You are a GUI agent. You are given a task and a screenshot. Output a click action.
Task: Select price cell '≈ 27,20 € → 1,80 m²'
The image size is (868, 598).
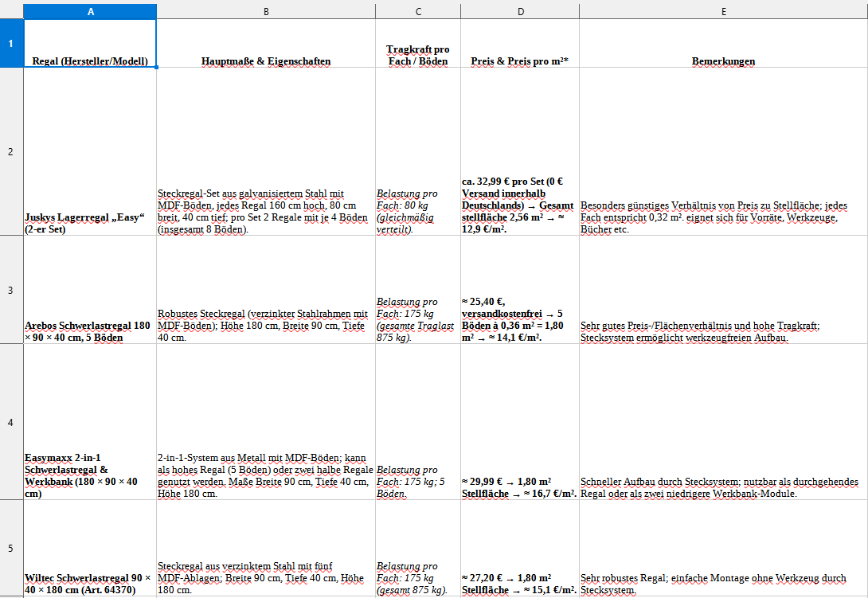tap(520, 548)
